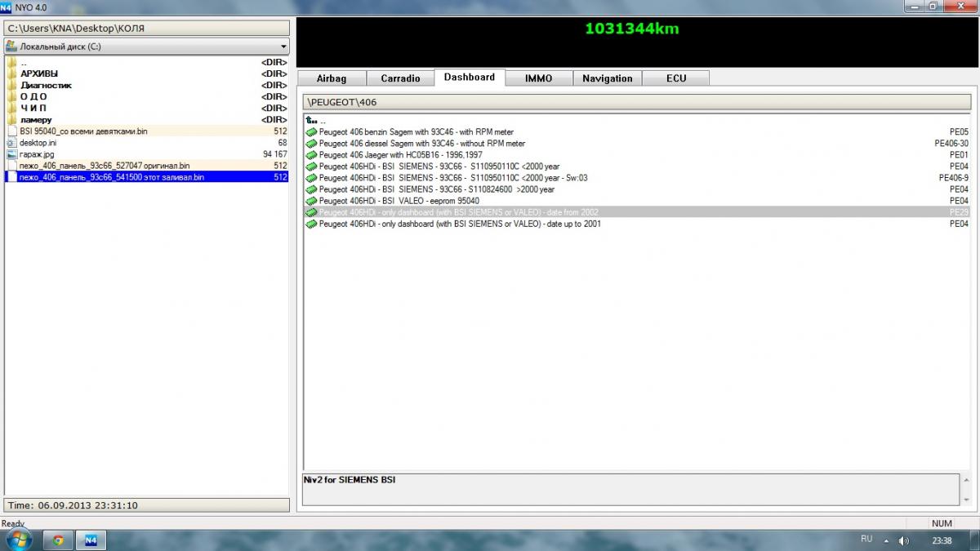Switch to the Carradio tab

point(400,78)
